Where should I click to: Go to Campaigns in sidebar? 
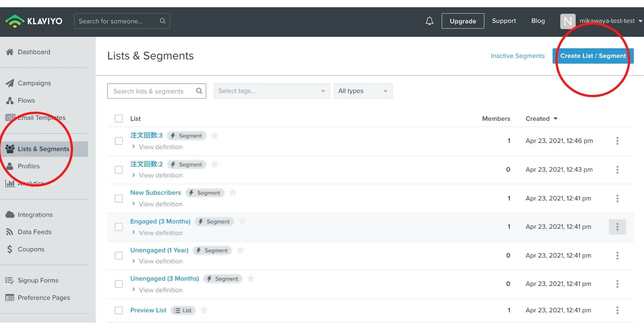(x=34, y=83)
